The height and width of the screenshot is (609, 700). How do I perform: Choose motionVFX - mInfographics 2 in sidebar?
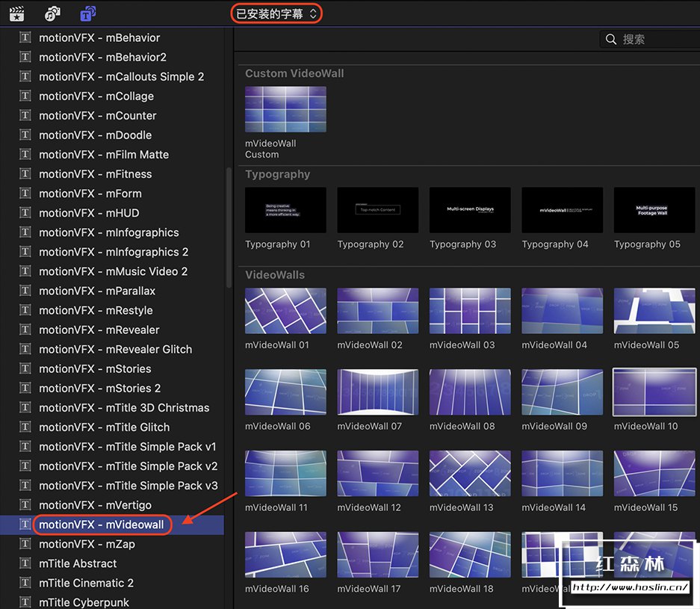pyautogui.click(x=114, y=252)
